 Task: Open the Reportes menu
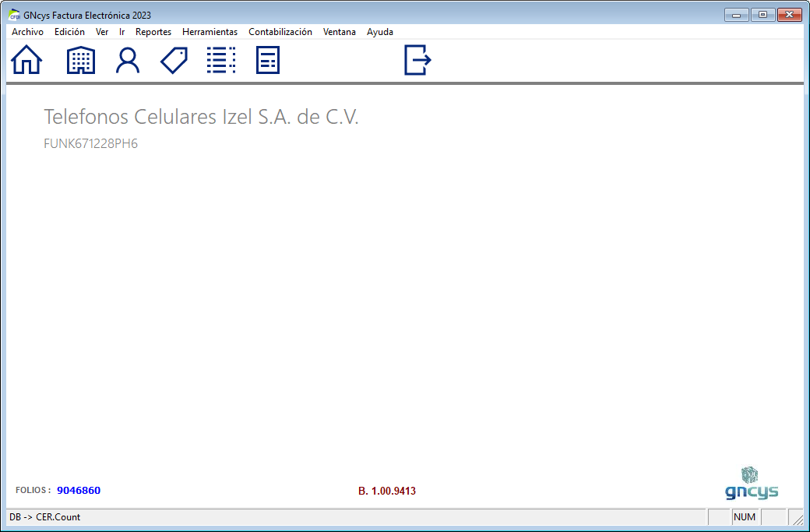(x=153, y=32)
